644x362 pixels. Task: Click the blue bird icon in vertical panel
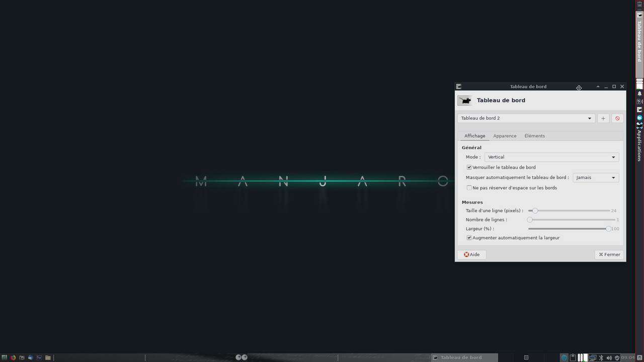click(639, 118)
